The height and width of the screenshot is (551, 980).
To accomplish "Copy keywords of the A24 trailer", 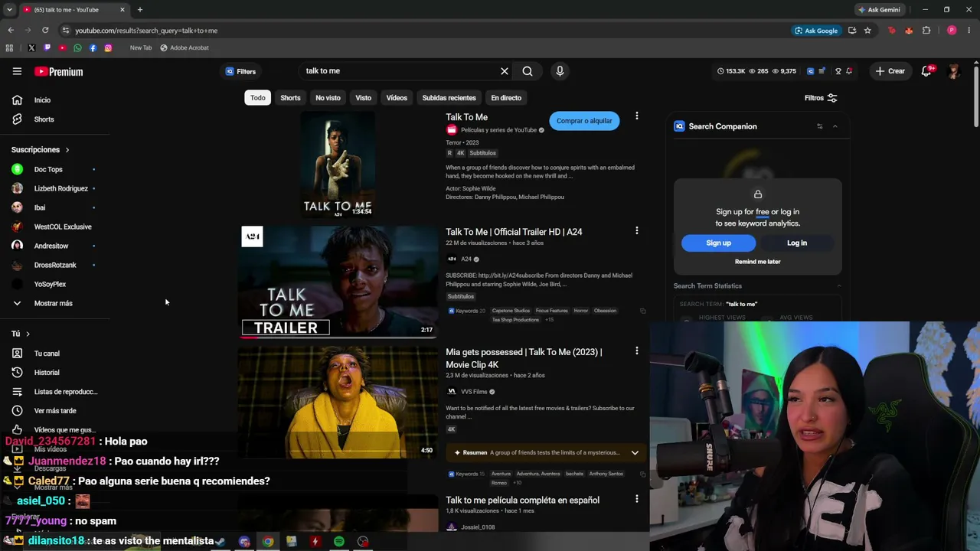I will (642, 311).
